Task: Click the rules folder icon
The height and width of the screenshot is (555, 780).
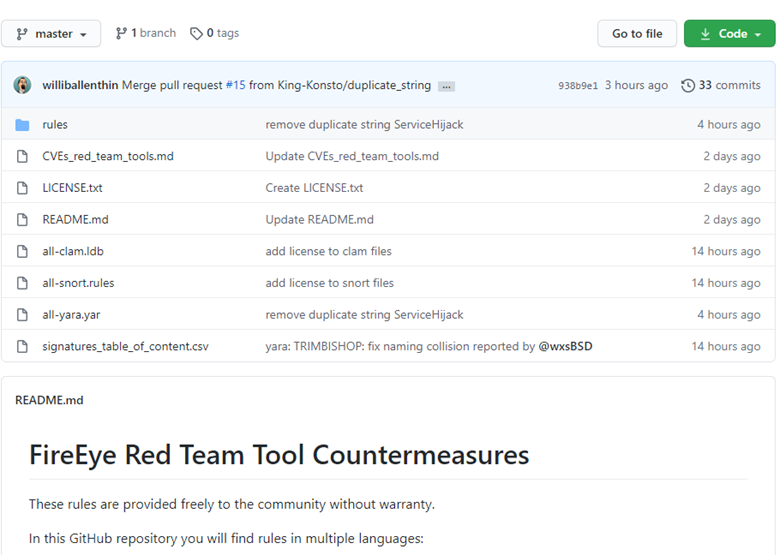Action: [22, 125]
